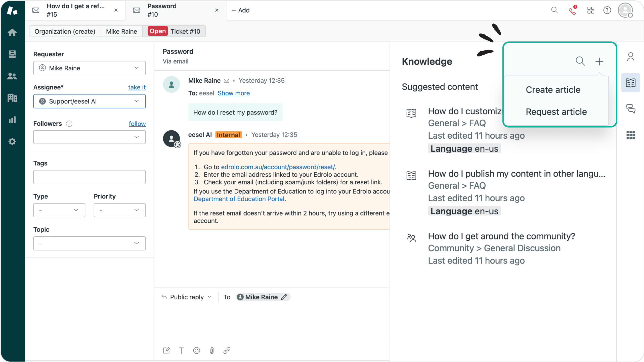Open the home/dashboard sidebar icon
The image size is (644, 362).
(x=12, y=32)
